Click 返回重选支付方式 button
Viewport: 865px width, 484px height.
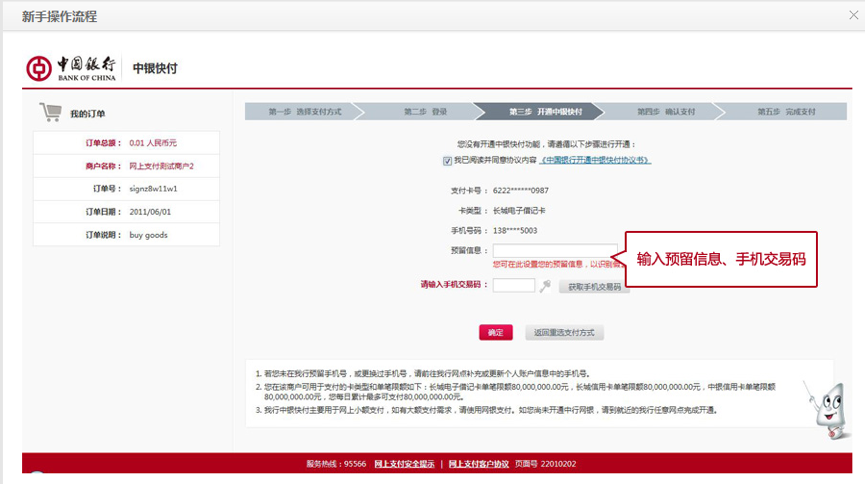pyautogui.click(x=564, y=332)
